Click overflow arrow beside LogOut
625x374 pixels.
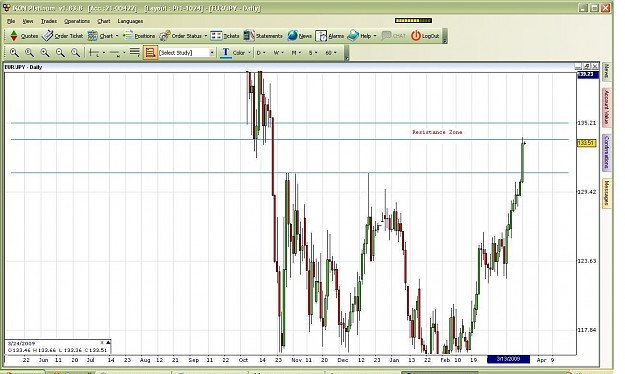[445, 41]
